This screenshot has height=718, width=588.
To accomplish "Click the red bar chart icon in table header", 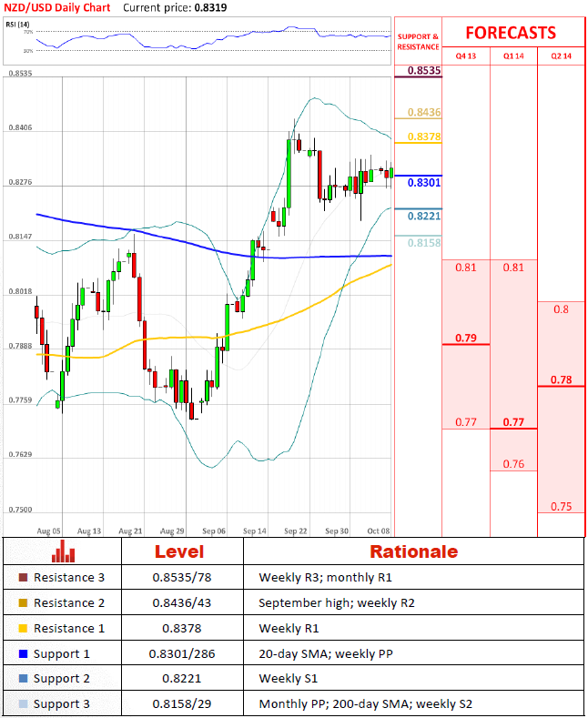I will coord(63,551).
